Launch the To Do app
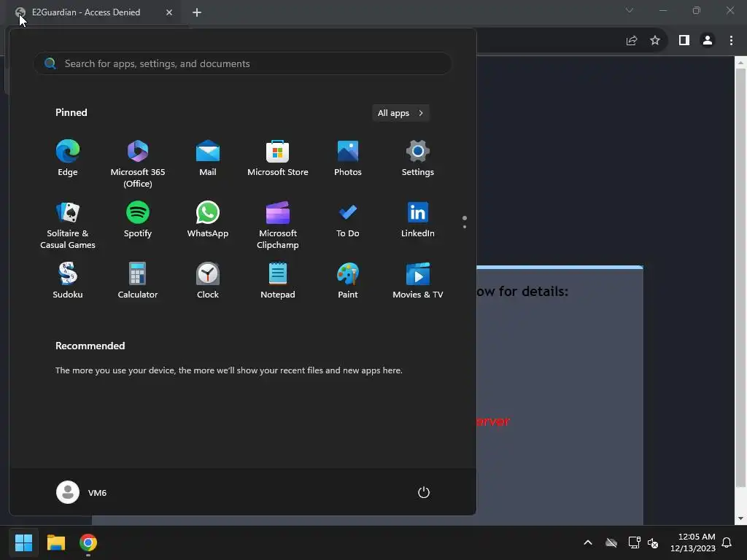The width and height of the screenshot is (747, 560). pos(348,219)
